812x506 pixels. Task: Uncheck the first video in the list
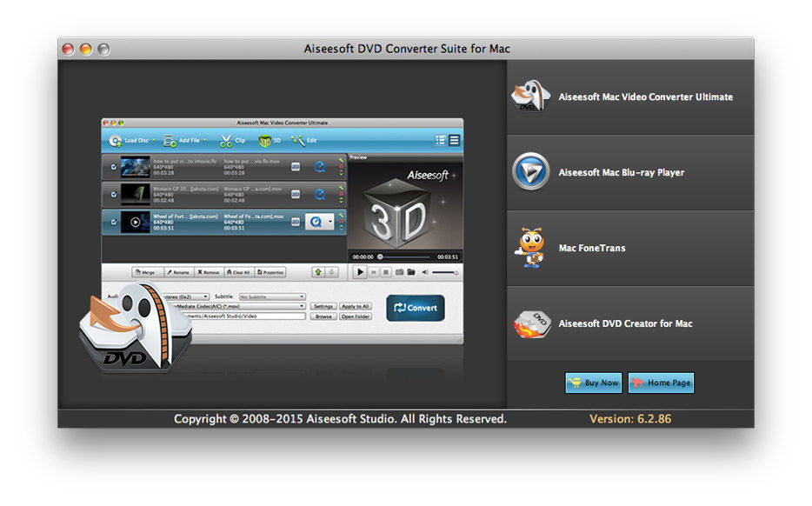(x=114, y=167)
